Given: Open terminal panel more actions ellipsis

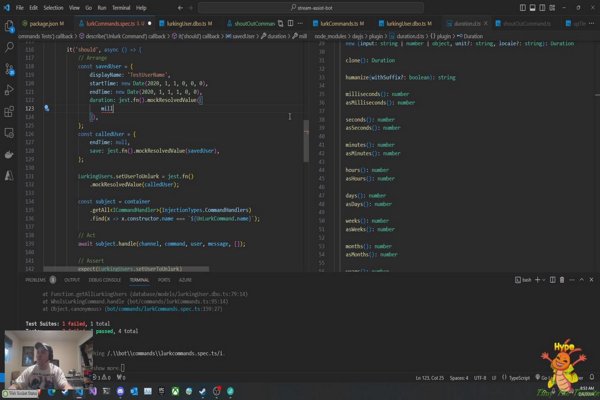Looking at the screenshot, I should (572, 280).
